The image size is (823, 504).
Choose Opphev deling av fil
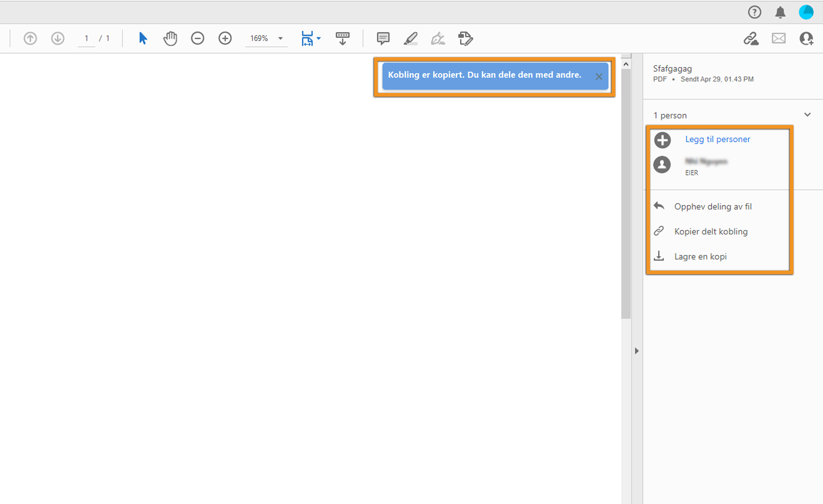[712, 206]
